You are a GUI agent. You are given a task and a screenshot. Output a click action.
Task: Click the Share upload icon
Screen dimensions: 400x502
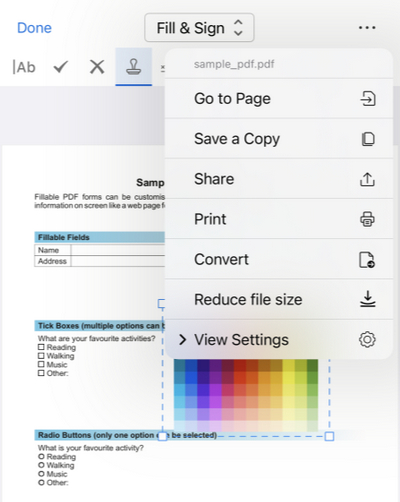[x=367, y=179]
